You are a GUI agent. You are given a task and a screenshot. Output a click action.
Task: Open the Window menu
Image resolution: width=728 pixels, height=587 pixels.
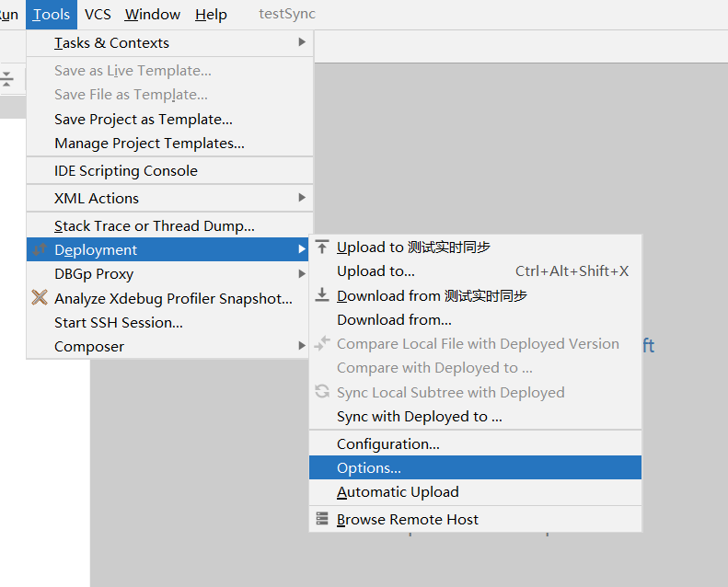[152, 15]
